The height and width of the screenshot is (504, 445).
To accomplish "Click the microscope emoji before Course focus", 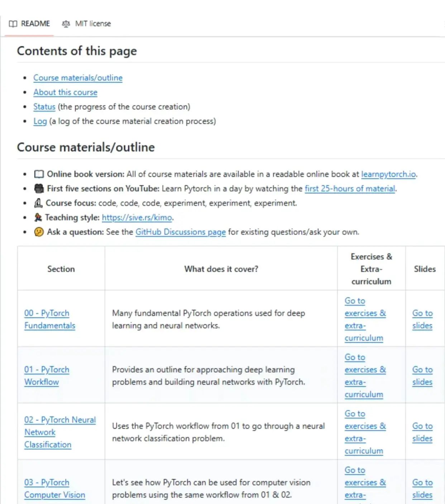I will click(x=38, y=203).
